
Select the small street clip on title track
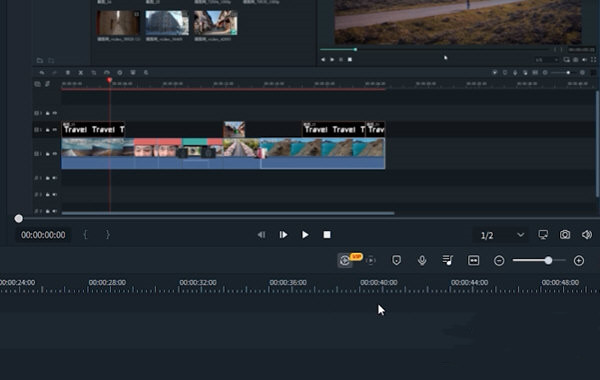pyautogui.click(x=234, y=129)
